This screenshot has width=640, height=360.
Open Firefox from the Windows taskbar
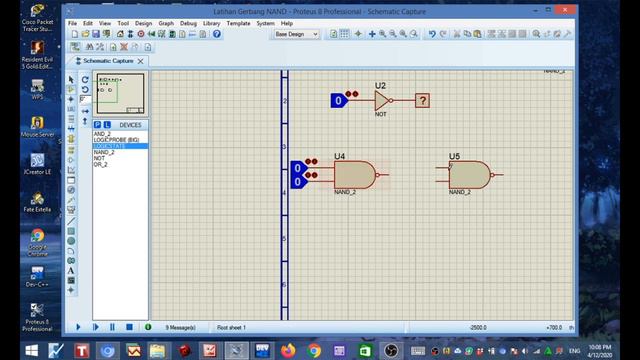tap(288, 351)
